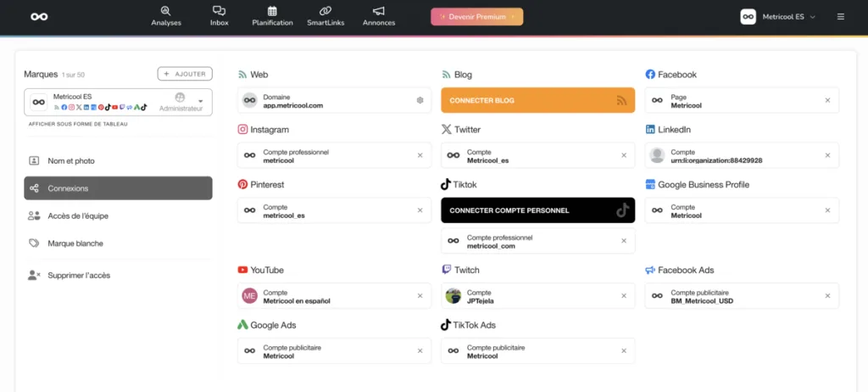Click the Devenir Premium button

[x=476, y=17]
